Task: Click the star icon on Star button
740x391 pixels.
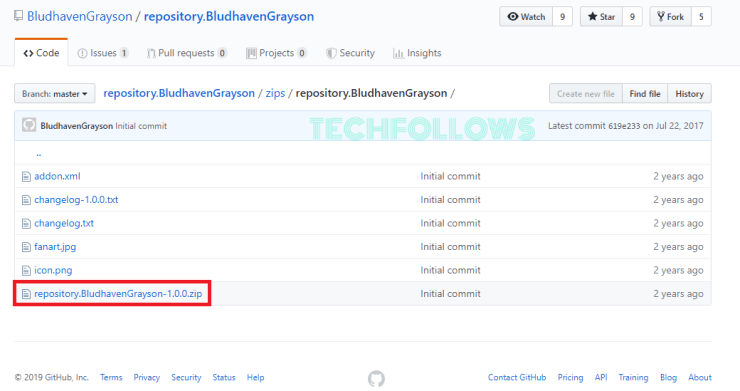Action: coord(592,17)
